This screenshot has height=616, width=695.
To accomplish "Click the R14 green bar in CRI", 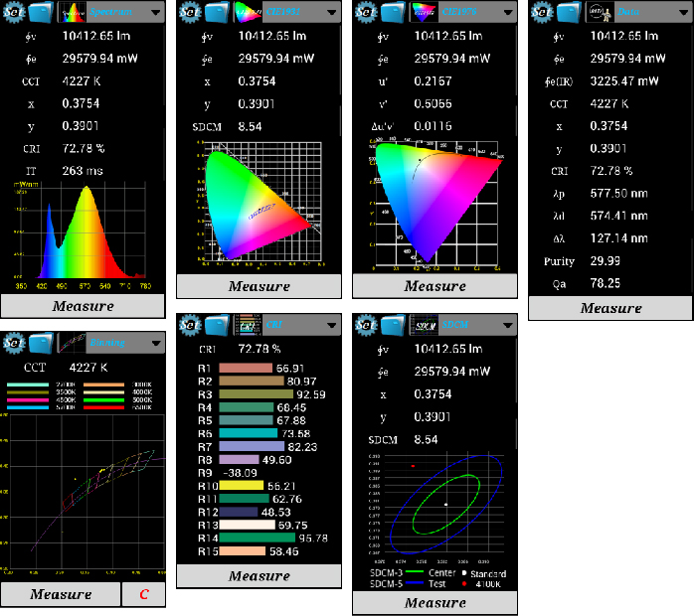I will pyautogui.click(x=258, y=539).
